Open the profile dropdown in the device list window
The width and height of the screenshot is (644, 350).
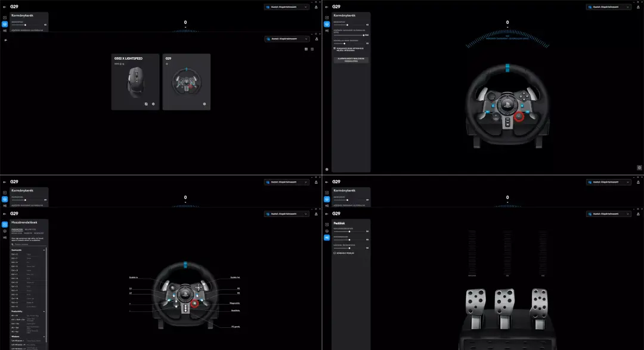point(287,39)
